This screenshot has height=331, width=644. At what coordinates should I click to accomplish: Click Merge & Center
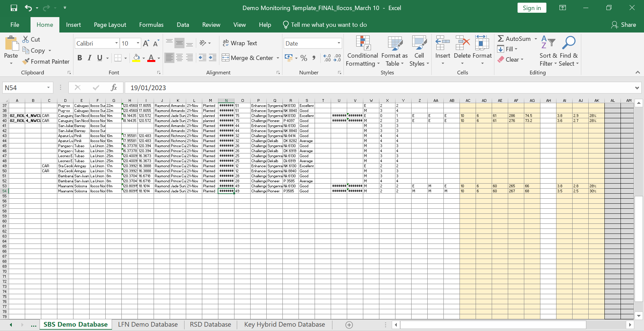248,58
